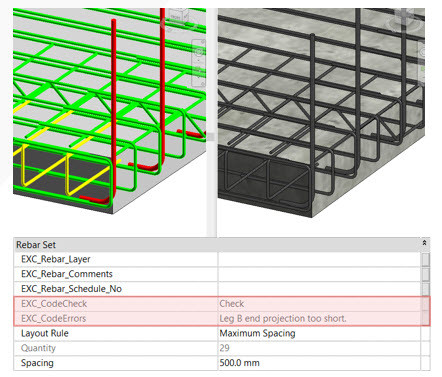442x377 pixels.
Task: Click the small button beside EXC_Rebar_Layer
Action: (425, 260)
